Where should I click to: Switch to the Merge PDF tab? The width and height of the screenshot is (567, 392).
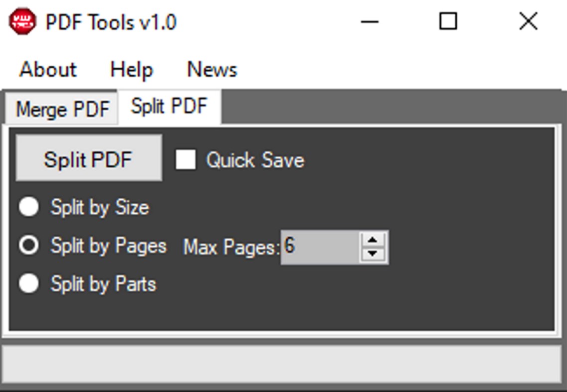(x=62, y=109)
